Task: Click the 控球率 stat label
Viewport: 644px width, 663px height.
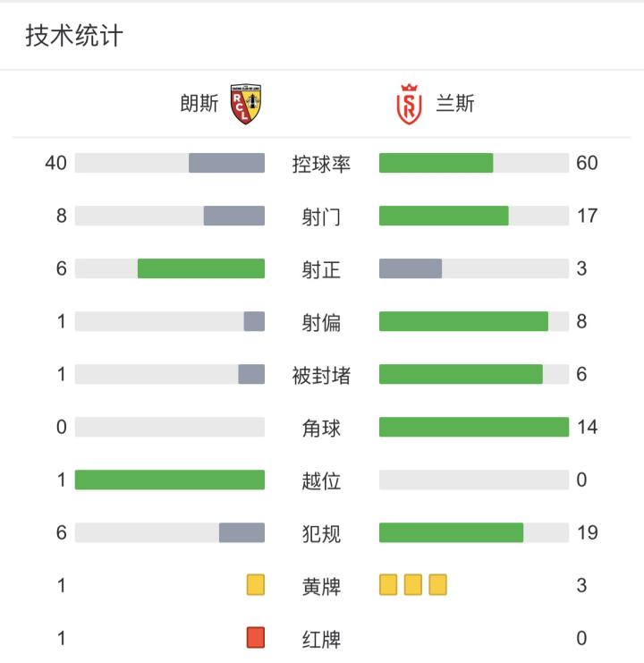Action: coord(321,165)
